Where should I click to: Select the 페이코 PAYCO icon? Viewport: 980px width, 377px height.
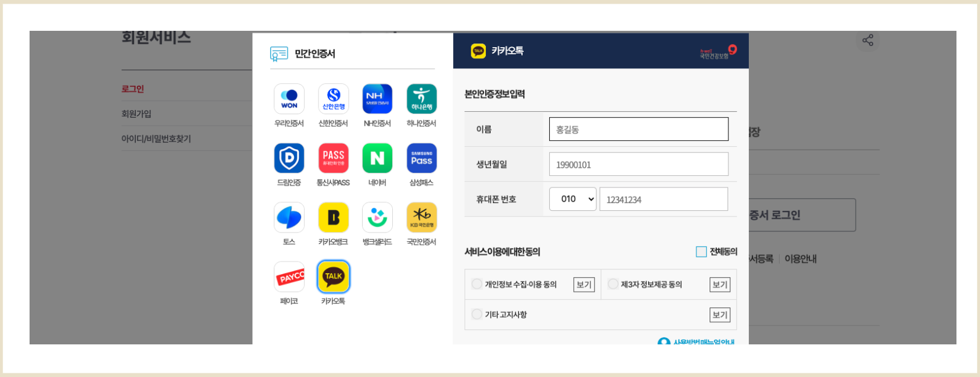tap(289, 276)
